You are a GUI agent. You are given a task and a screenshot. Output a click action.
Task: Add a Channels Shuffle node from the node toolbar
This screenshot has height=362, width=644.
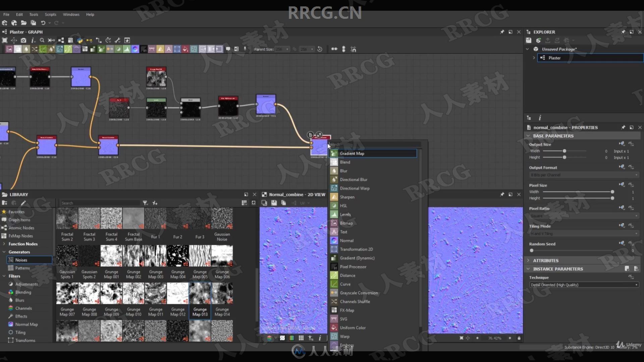click(35, 49)
